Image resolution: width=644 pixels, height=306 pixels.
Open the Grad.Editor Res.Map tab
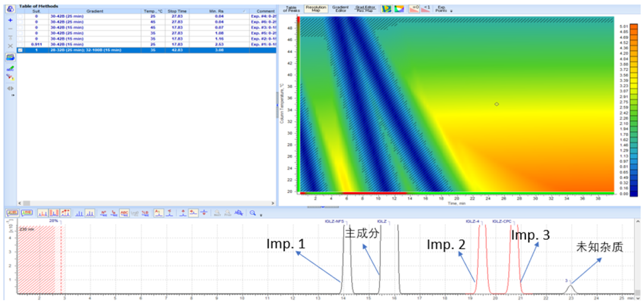[366, 8]
